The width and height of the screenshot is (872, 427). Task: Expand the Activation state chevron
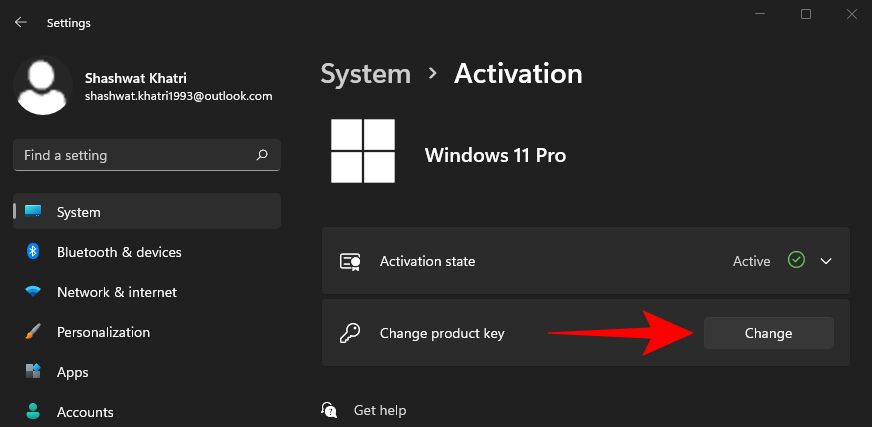coord(826,261)
